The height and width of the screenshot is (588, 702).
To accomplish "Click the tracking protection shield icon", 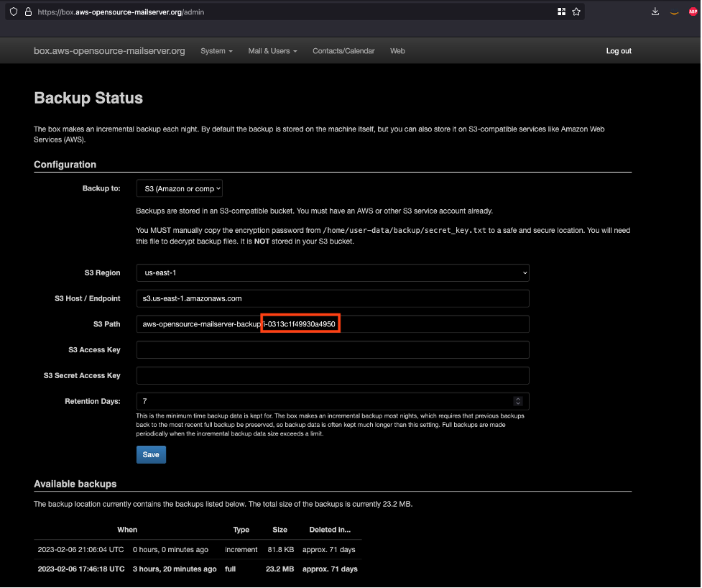I will (x=14, y=12).
